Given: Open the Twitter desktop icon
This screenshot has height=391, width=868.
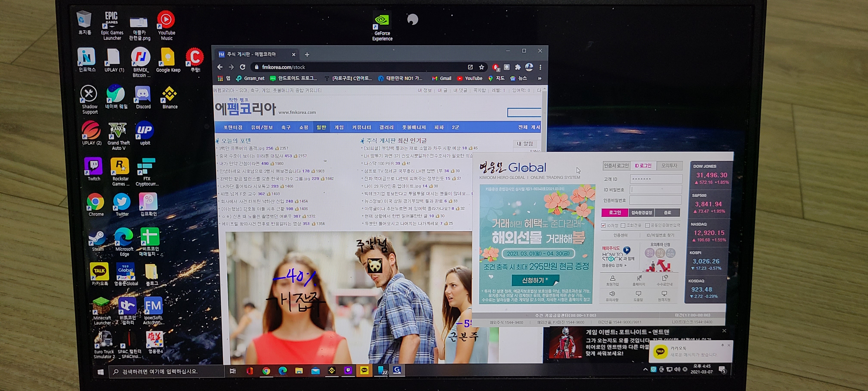Looking at the screenshot, I should point(122,204).
